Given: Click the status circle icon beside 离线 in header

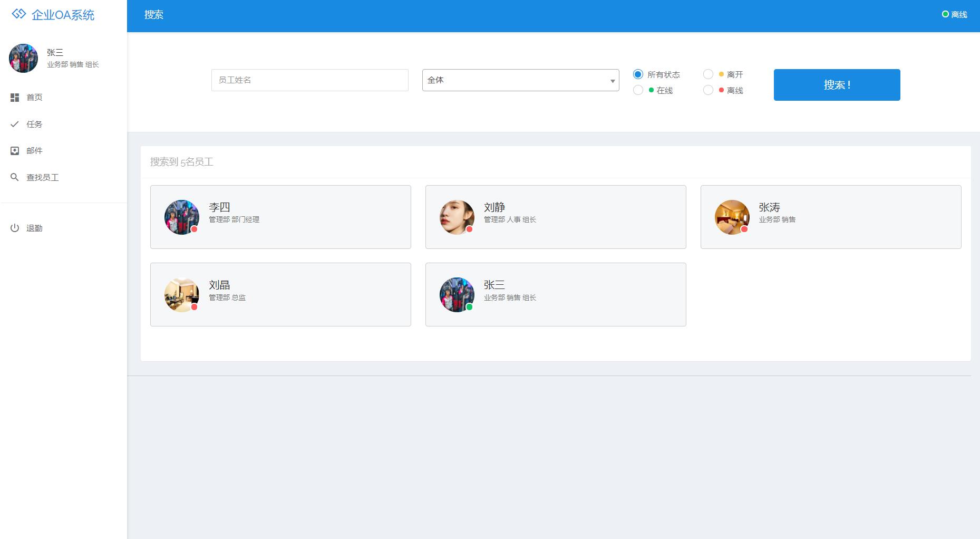Looking at the screenshot, I should (x=945, y=14).
